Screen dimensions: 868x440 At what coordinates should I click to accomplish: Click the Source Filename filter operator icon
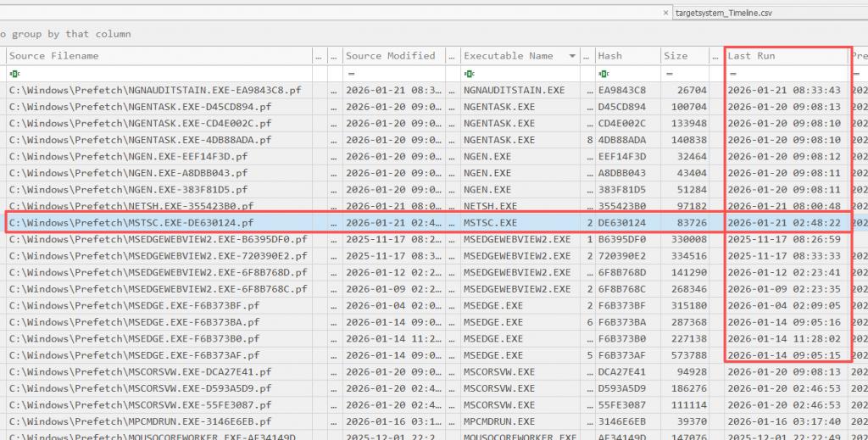14,74
